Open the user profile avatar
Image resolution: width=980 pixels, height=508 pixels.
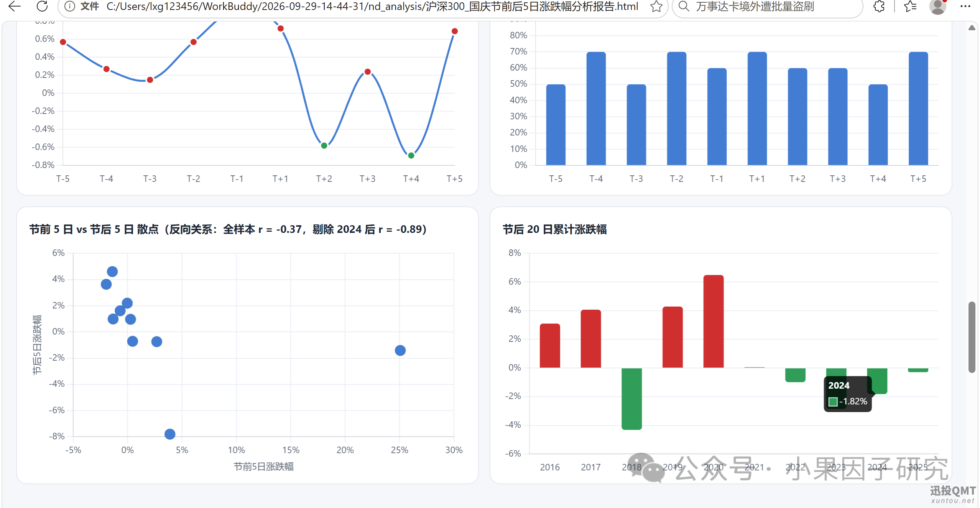point(938,7)
